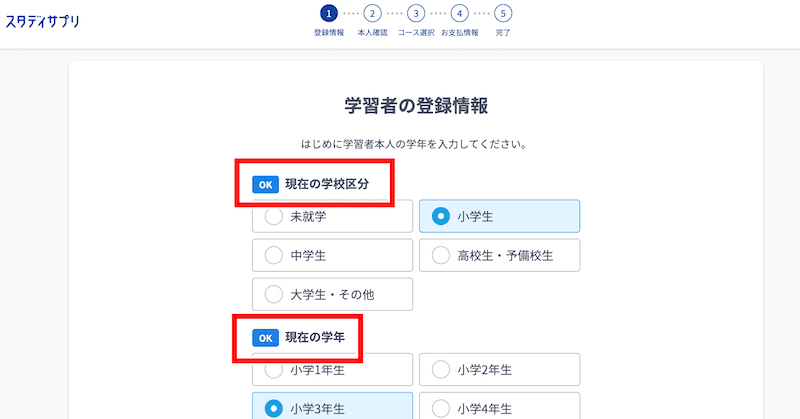Click step 2 本人確認 circle
Image resolution: width=800 pixels, height=419 pixels.
click(x=372, y=14)
